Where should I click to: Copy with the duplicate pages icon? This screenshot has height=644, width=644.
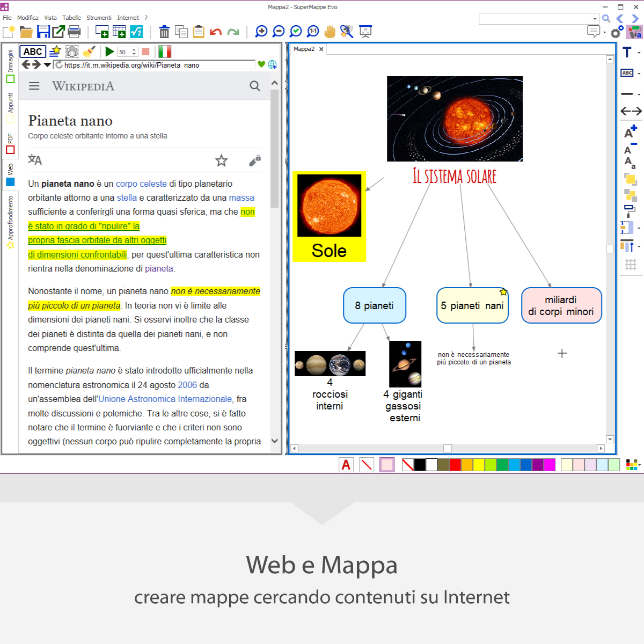pos(181,32)
